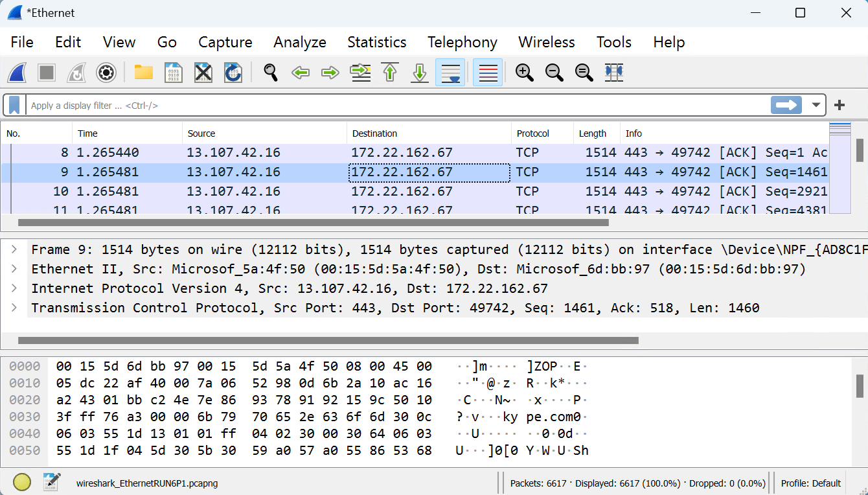The image size is (868, 495).
Task: Click inside the display filter input field
Action: point(389,105)
